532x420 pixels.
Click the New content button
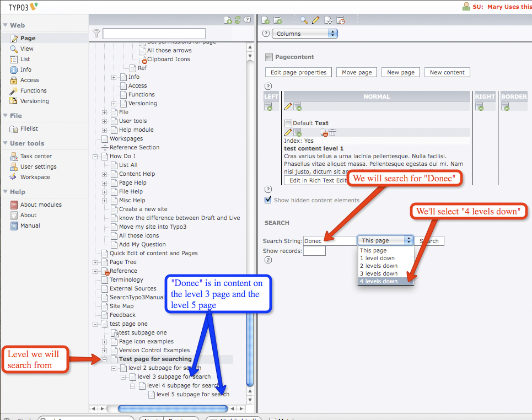(447, 72)
